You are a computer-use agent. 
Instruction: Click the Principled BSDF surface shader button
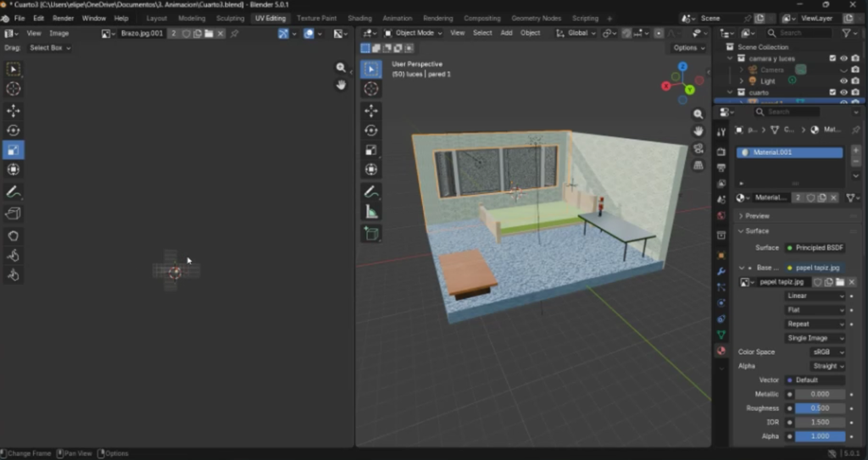pos(814,247)
